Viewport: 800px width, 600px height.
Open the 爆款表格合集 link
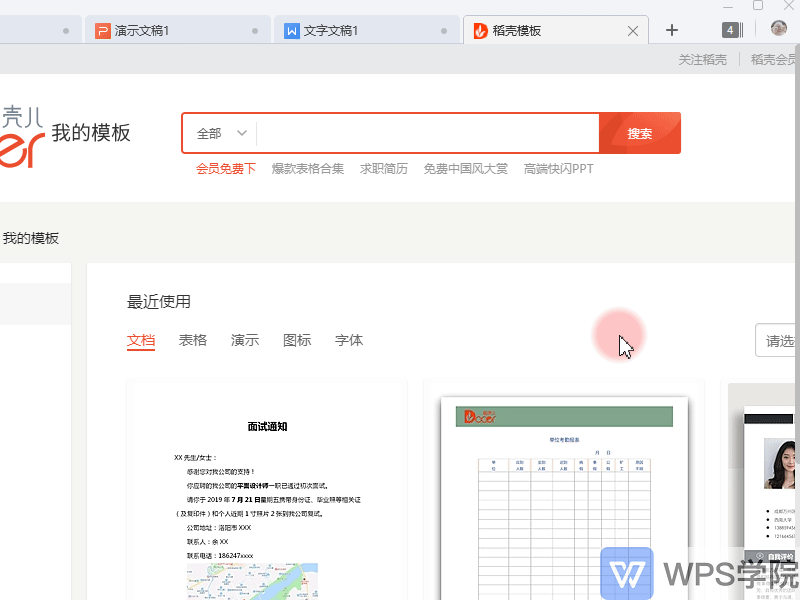[x=308, y=169]
